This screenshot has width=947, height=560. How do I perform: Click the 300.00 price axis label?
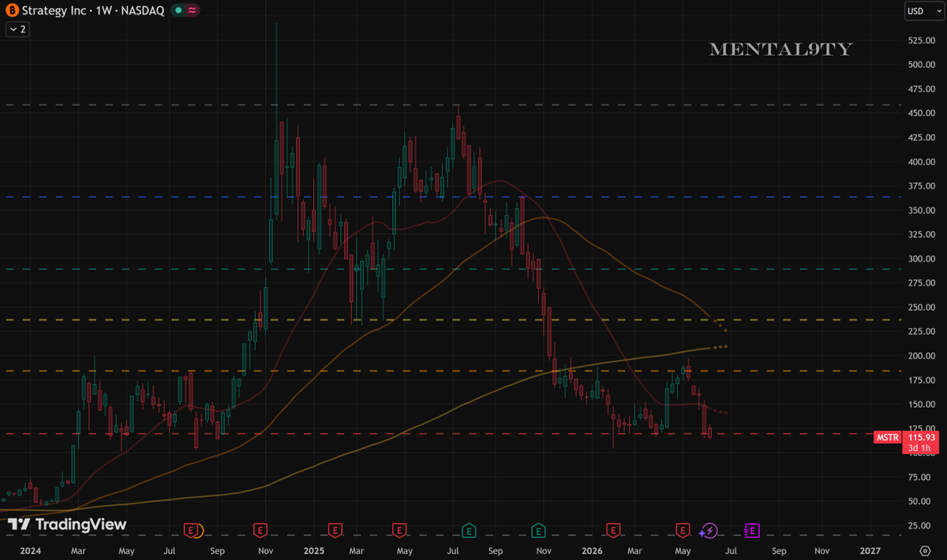(921, 259)
